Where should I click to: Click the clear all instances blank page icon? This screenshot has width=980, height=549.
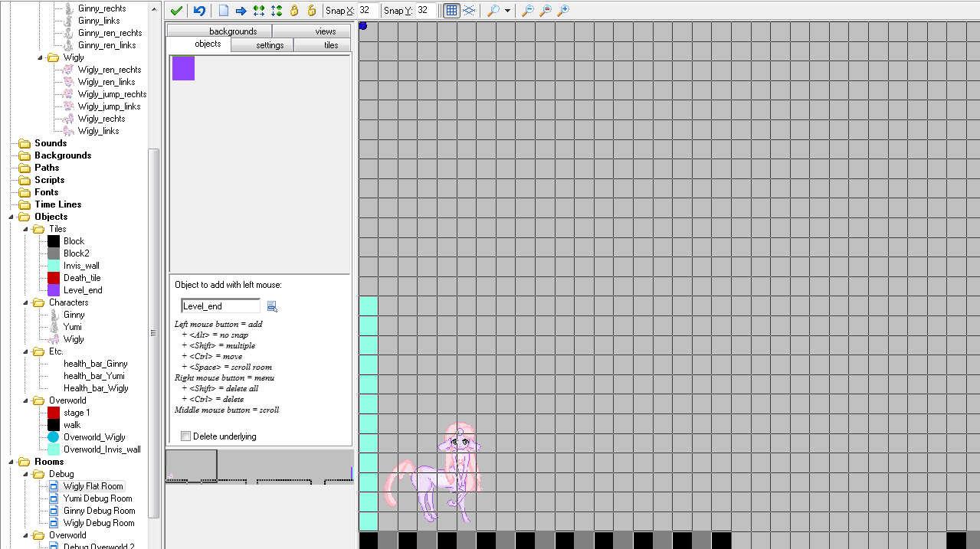tap(224, 11)
